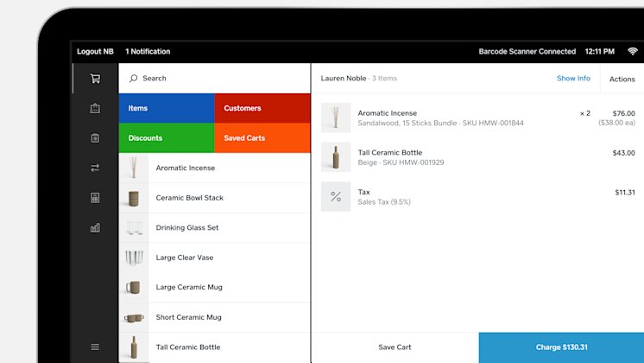Click the Large Ceramic Mug product thumbnail
644x363 pixels.
point(134,287)
